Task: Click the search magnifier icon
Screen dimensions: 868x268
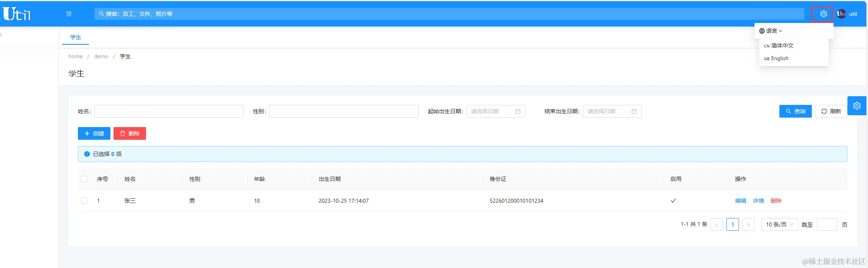Action: tap(102, 14)
